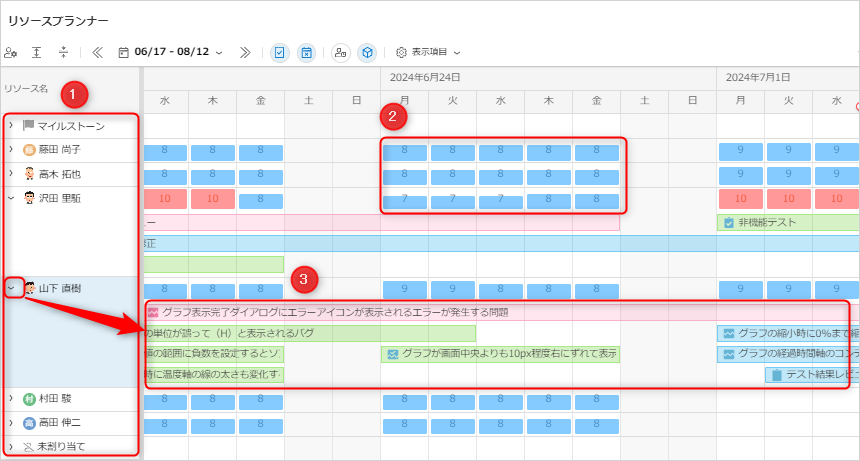Go to the next period with double-right arrows
The image size is (860, 461).
(x=245, y=52)
